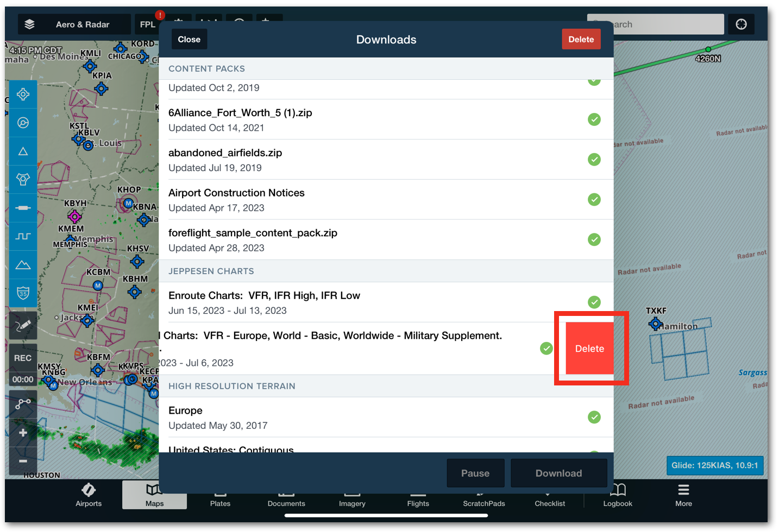Toggle checkmark for Enroute Charts row
Viewport: 779px width, 532px height.
pyautogui.click(x=594, y=302)
